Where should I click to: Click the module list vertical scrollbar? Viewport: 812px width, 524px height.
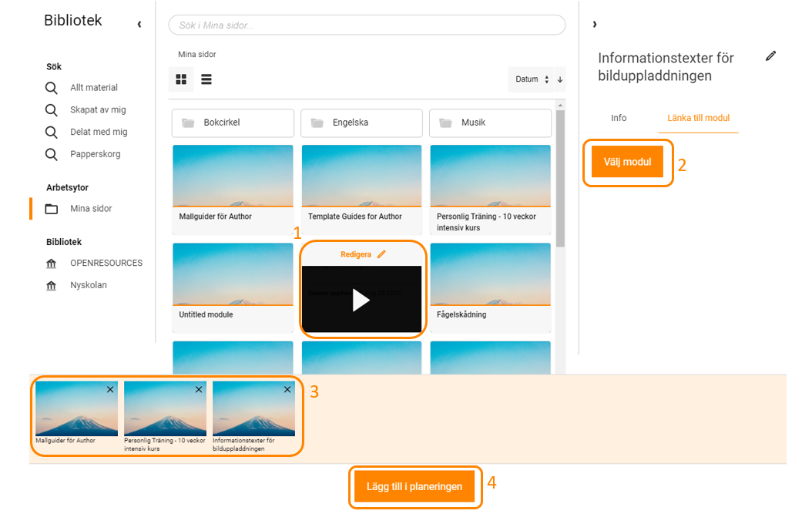point(560,179)
